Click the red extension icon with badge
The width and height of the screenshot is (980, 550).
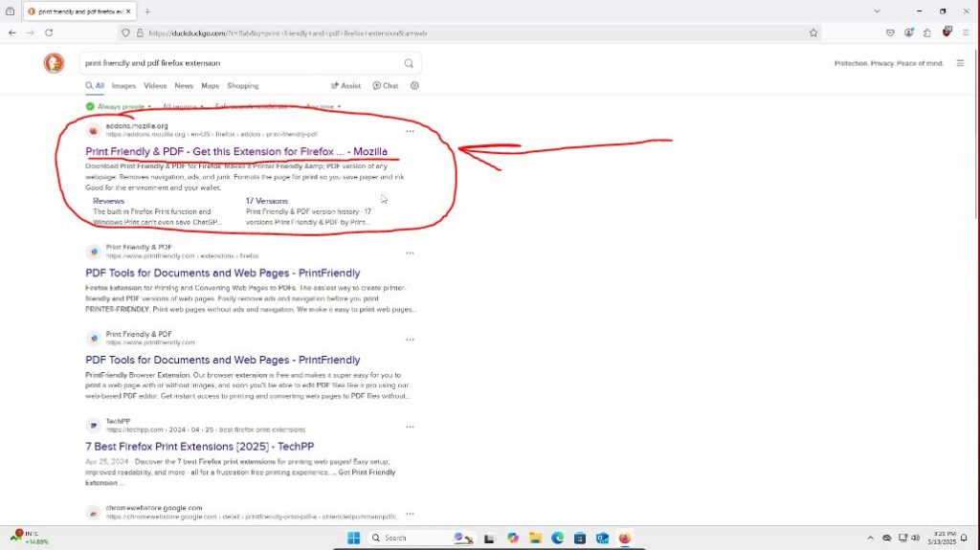[x=947, y=32]
